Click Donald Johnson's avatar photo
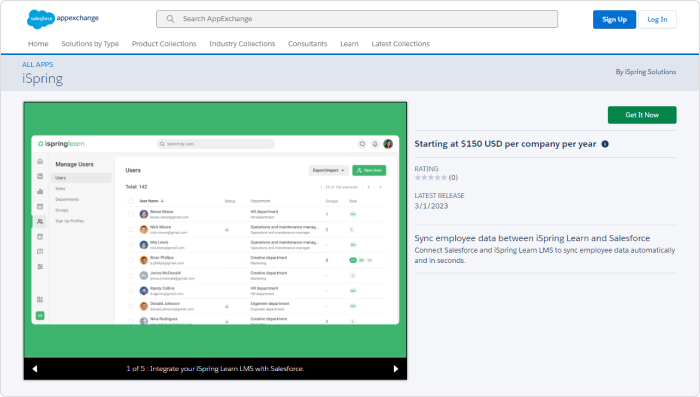 pos(144,306)
